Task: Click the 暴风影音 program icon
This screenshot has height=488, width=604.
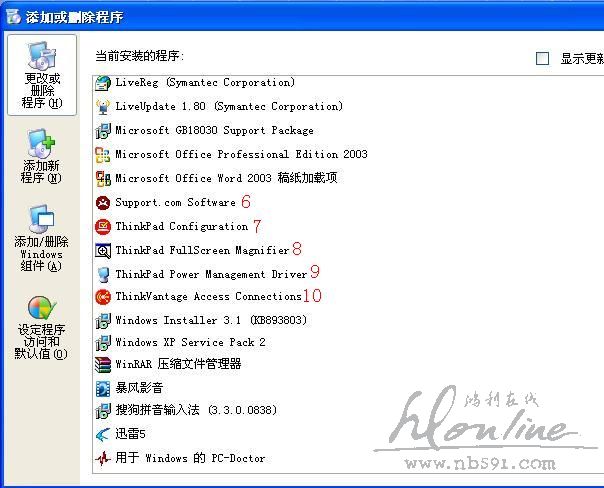Action: [x=103, y=389]
